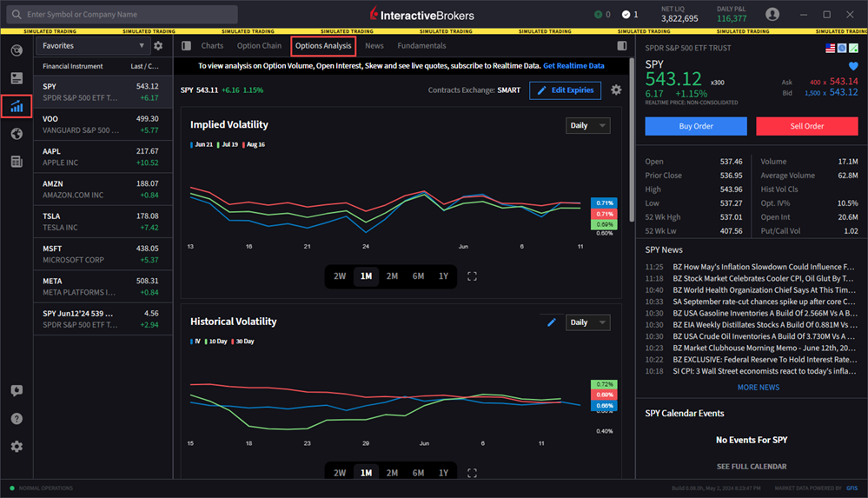Click the green notifications counter icon
Image resolution: width=868 pixels, height=498 pixels.
[599, 15]
